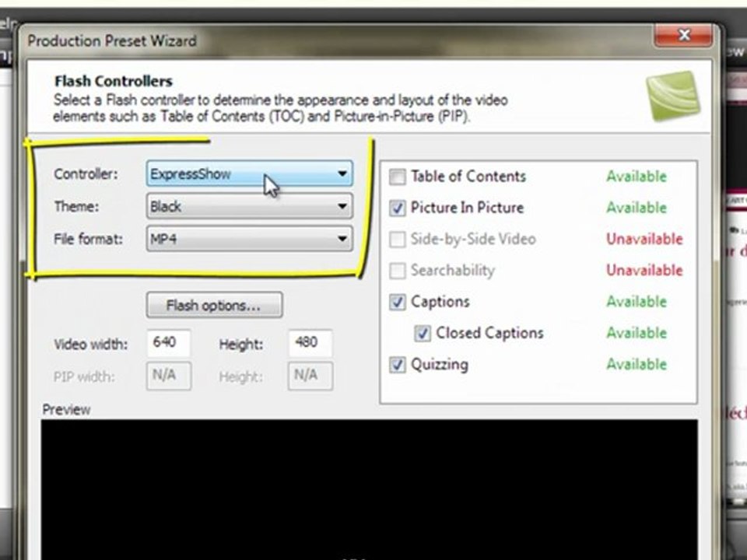The width and height of the screenshot is (747, 560).
Task: Enable the Table of Contents checkbox
Action: coord(398,177)
